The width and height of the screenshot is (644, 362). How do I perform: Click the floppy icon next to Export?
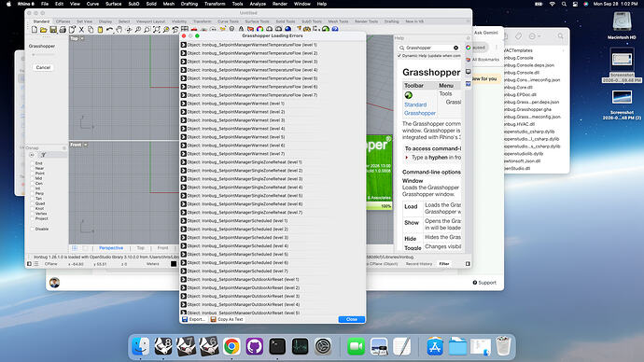pos(185,319)
